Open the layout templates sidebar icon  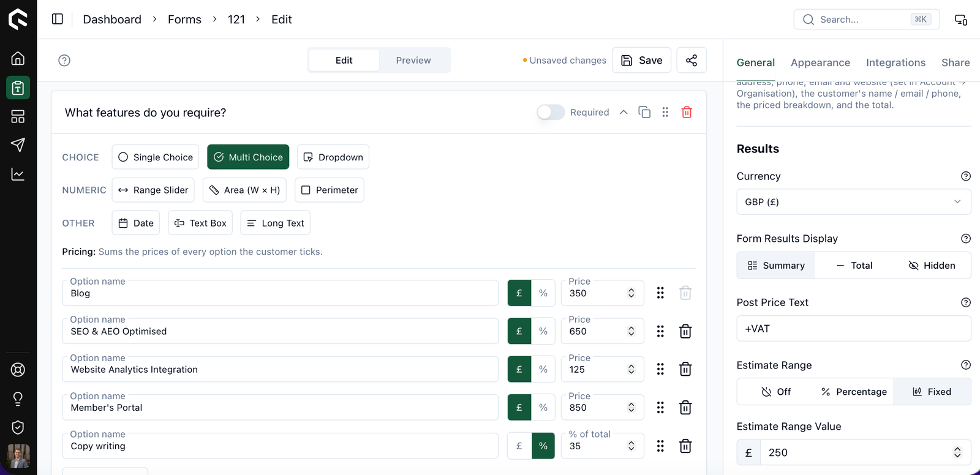pos(18,116)
